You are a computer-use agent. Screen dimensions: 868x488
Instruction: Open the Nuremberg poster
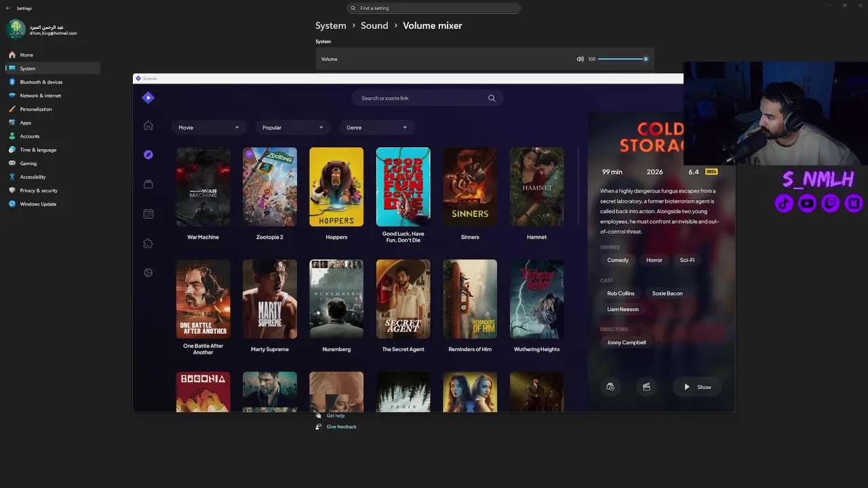tap(336, 299)
